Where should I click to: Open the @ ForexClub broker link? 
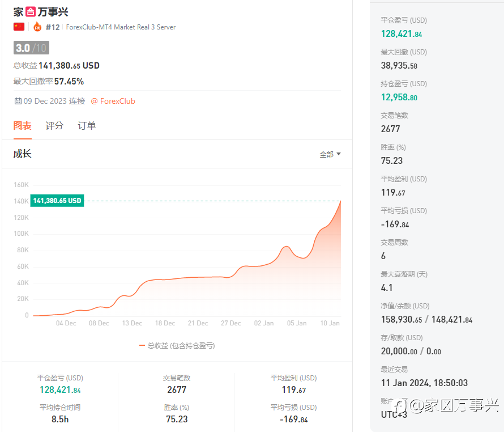point(113,101)
